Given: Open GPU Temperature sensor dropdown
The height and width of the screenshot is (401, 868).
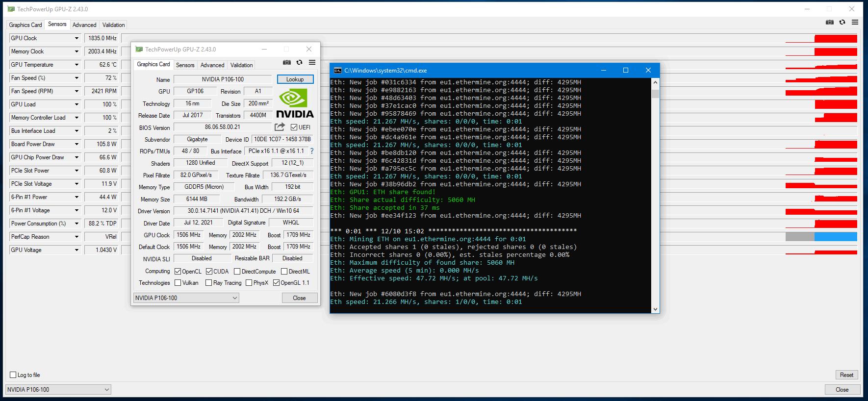Looking at the screenshot, I should pos(77,65).
